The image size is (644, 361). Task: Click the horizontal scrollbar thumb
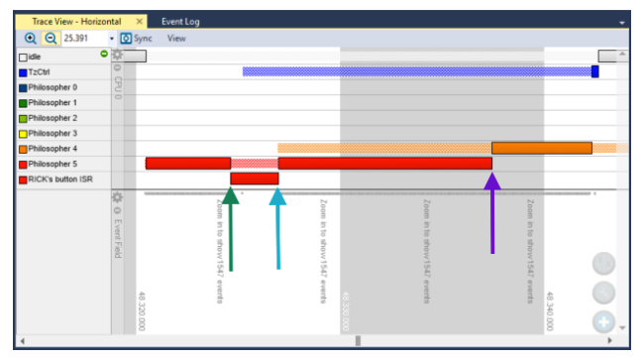(358, 341)
